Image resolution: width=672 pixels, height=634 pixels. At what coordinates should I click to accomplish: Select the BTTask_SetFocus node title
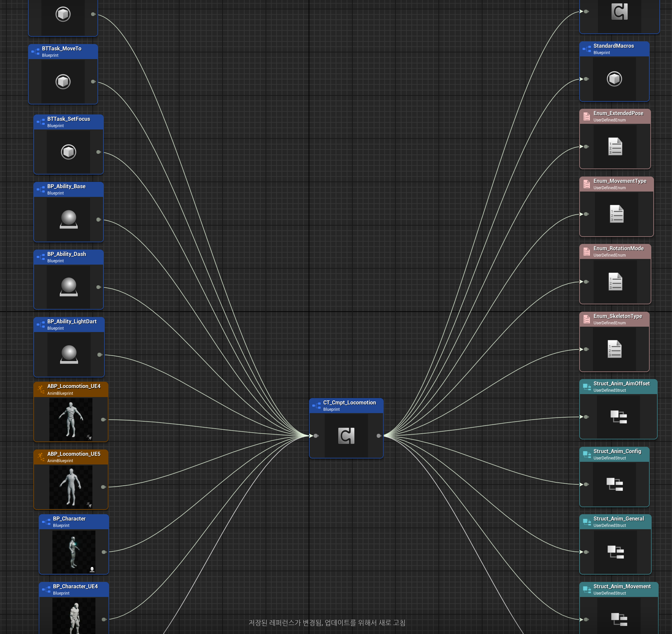pyautogui.click(x=69, y=119)
